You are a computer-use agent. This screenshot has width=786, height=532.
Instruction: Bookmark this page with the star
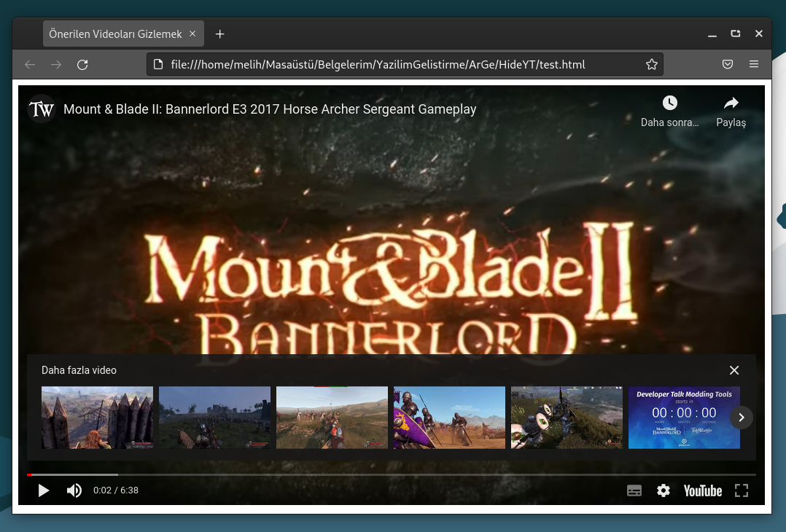[x=651, y=65]
